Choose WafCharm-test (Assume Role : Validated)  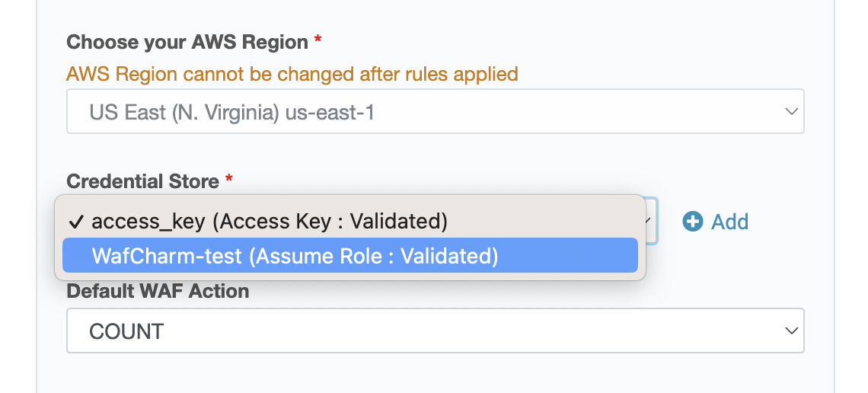click(349, 255)
